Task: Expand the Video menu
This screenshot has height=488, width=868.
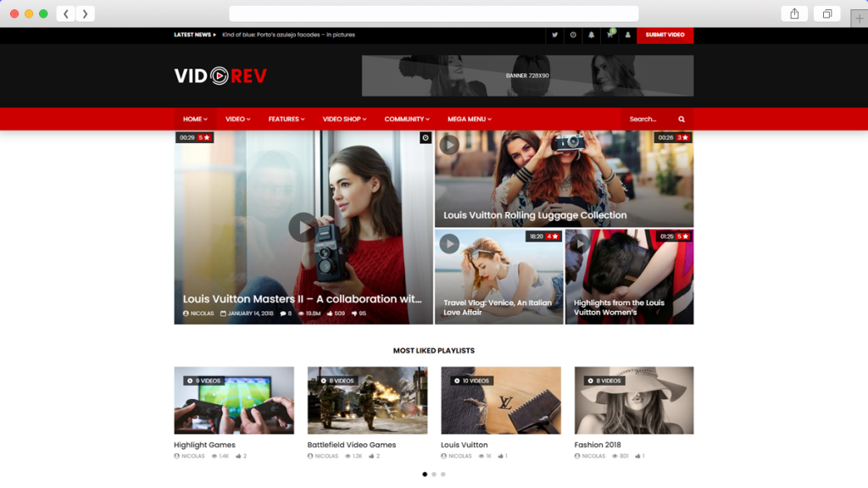Action: click(x=237, y=119)
